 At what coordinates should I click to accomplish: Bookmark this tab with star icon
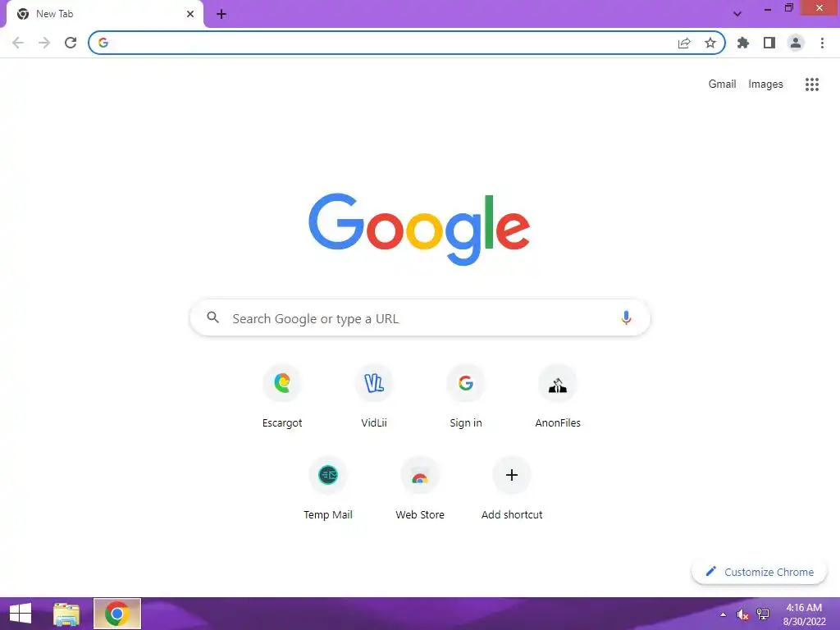710,43
